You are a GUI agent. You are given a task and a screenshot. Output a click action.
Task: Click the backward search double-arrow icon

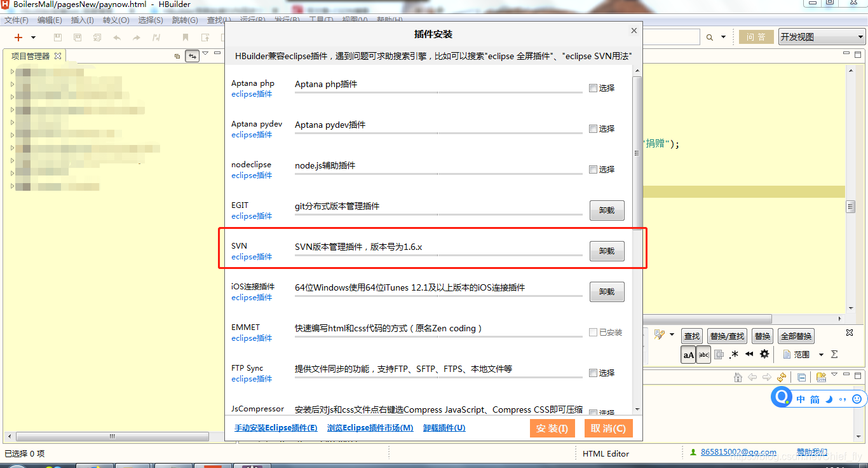click(749, 354)
